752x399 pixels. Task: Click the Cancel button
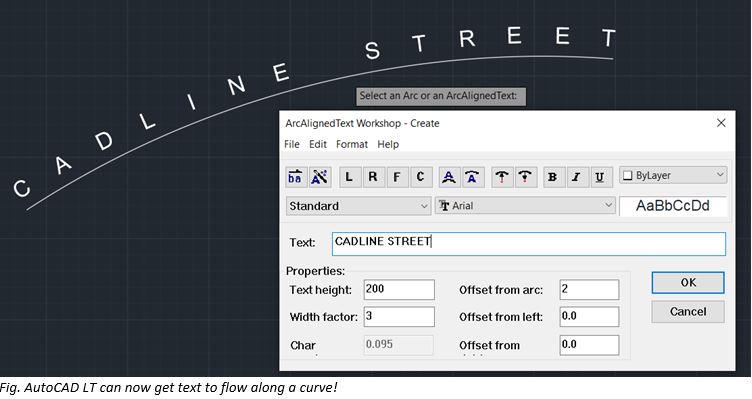(x=688, y=312)
